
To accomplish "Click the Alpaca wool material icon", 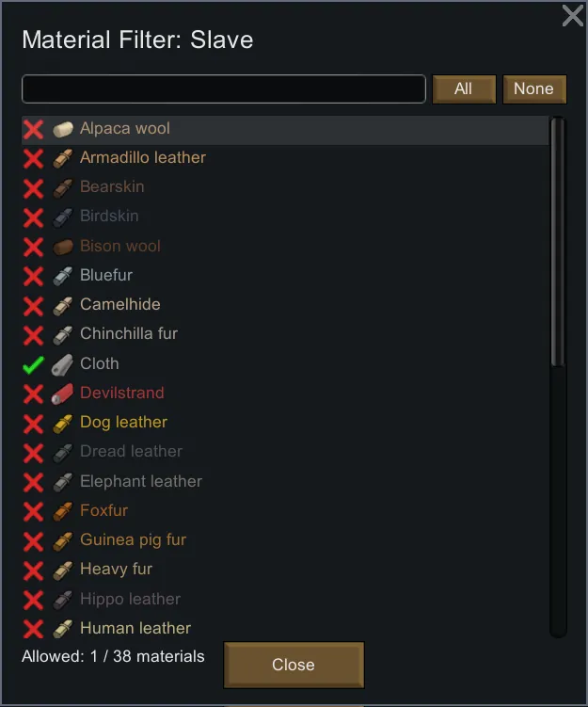I will pos(63,129).
